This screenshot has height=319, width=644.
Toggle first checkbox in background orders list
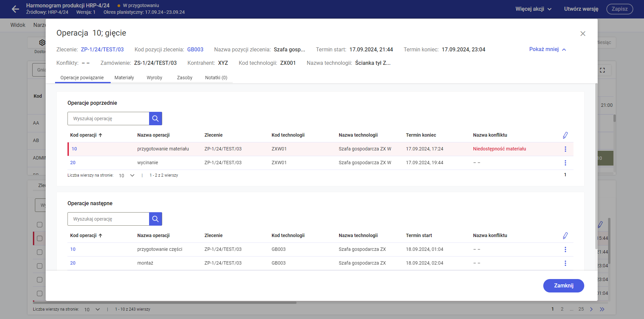(x=40, y=225)
